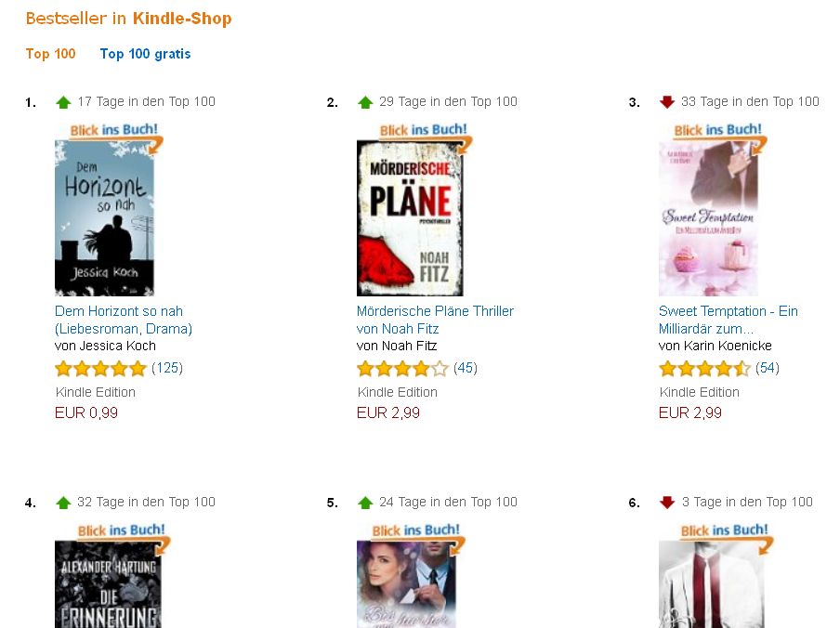Click the green up arrow beside rank 2

[365, 102]
